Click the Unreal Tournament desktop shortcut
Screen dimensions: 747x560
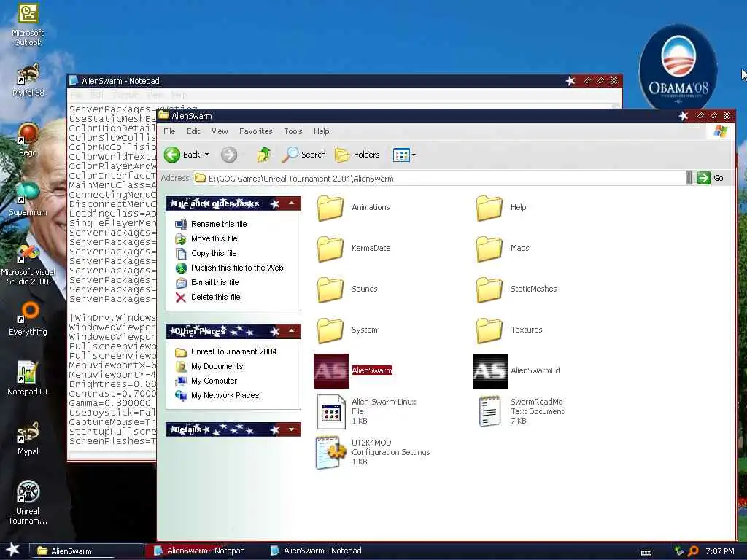[28, 502]
